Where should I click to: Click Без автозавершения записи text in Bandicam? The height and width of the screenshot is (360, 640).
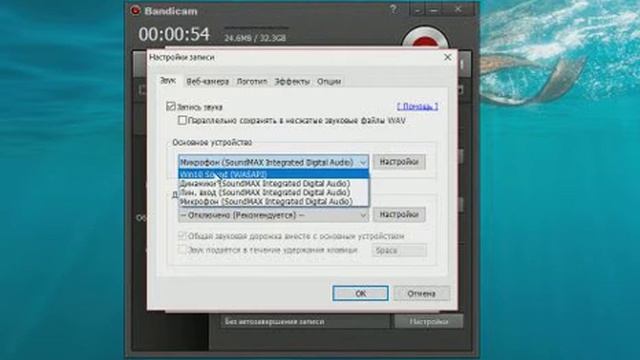(x=275, y=322)
